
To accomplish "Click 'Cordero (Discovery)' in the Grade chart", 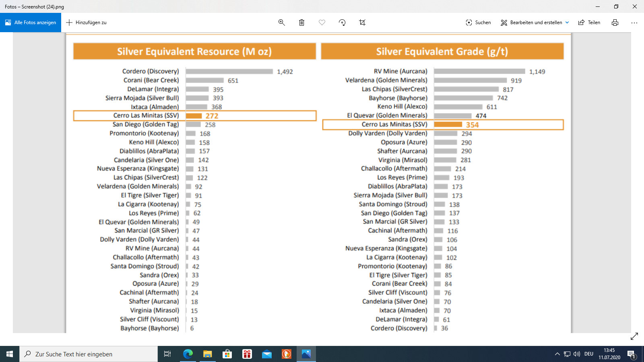I will point(399,328).
